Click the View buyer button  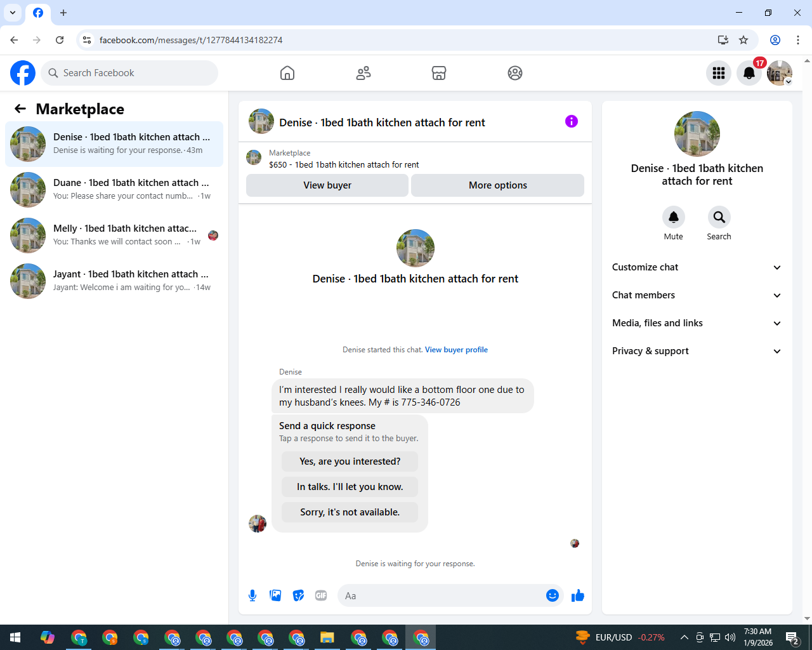click(x=327, y=185)
